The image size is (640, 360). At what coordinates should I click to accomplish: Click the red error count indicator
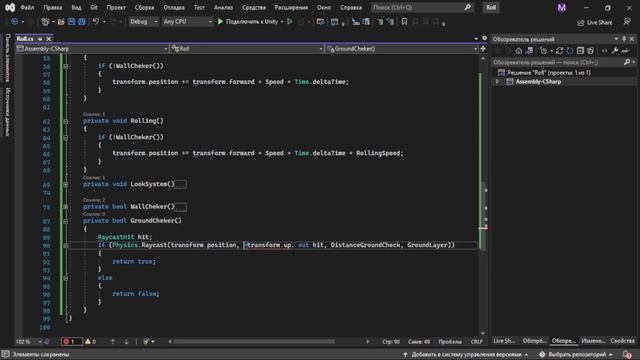71,341
